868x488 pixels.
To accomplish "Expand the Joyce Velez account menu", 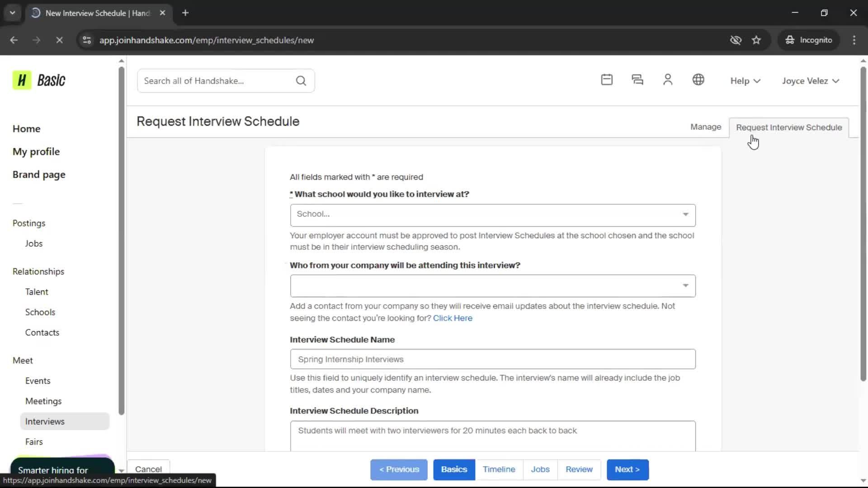I will [x=811, y=81].
